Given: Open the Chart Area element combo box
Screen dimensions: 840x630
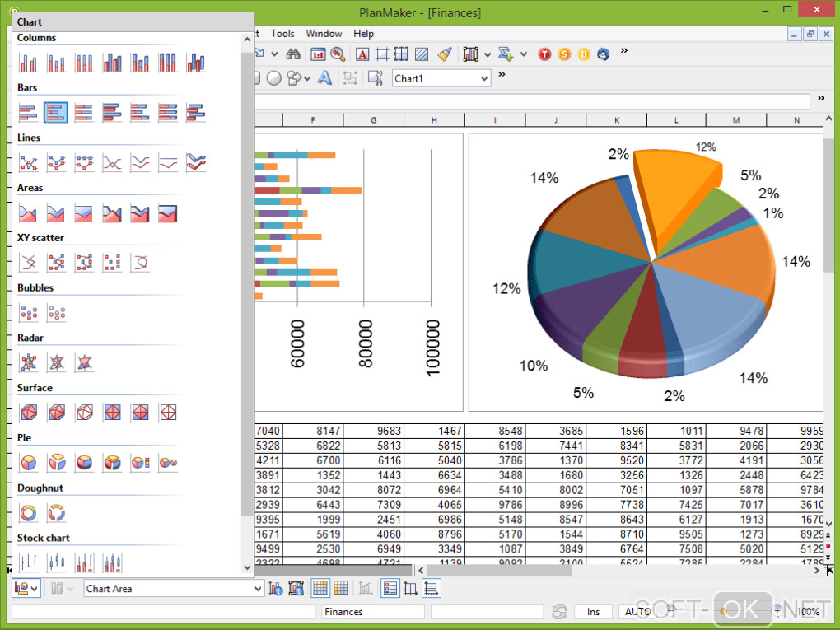Looking at the screenshot, I should coord(174,588).
